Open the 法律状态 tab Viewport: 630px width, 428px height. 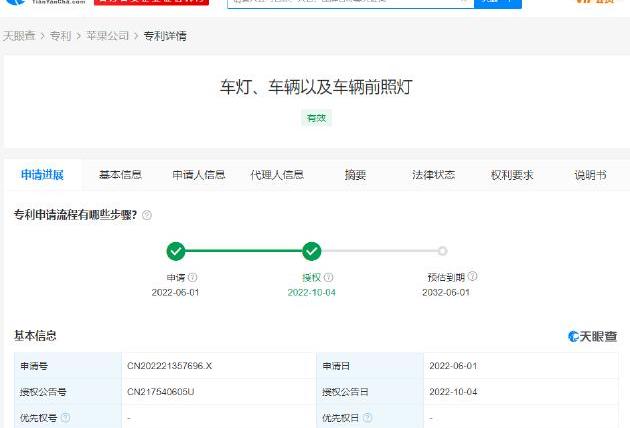(x=433, y=175)
